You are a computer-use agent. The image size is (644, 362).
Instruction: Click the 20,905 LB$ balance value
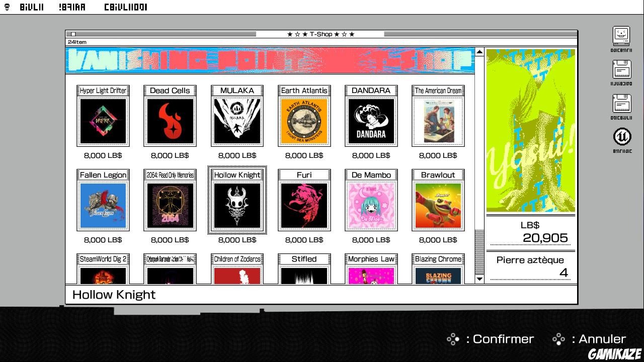pyautogui.click(x=545, y=238)
